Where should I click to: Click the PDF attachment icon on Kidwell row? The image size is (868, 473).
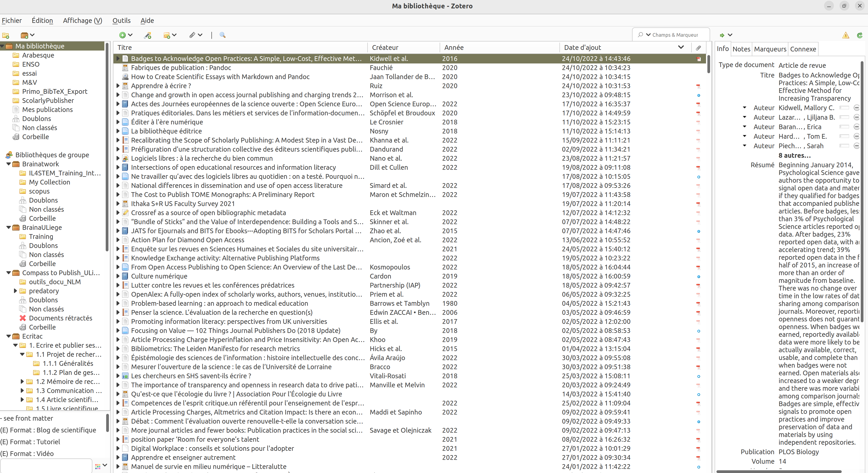click(699, 59)
